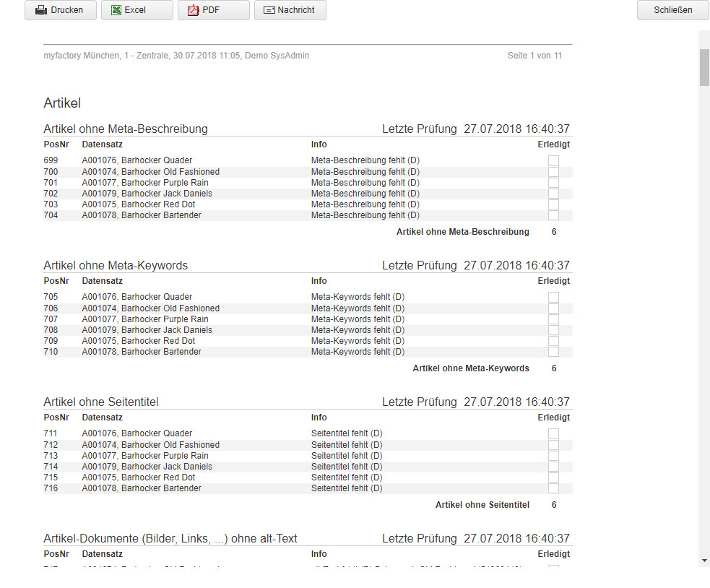Screen dimensions: 710x588
Task: Click the PDF document icon
Action: pyautogui.click(x=193, y=10)
